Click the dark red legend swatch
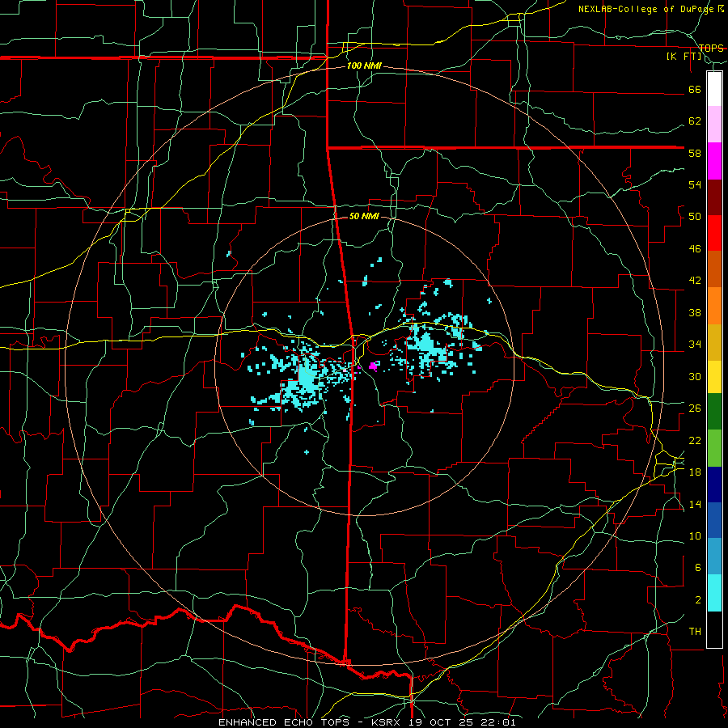 click(714, 197)
